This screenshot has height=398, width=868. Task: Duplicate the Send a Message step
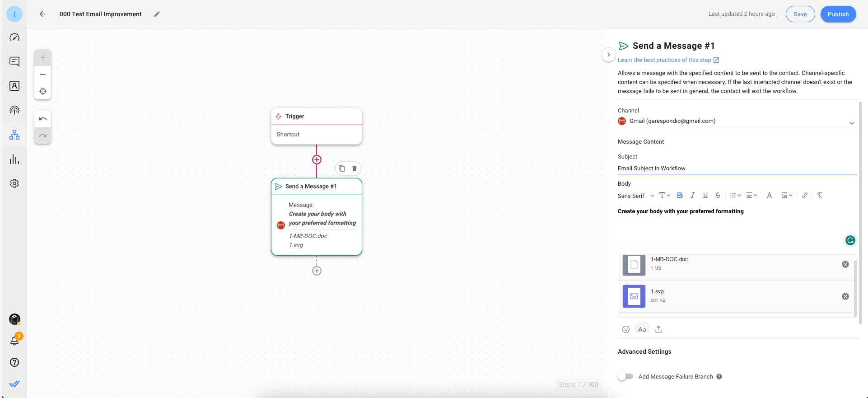(x=342, y=169)
